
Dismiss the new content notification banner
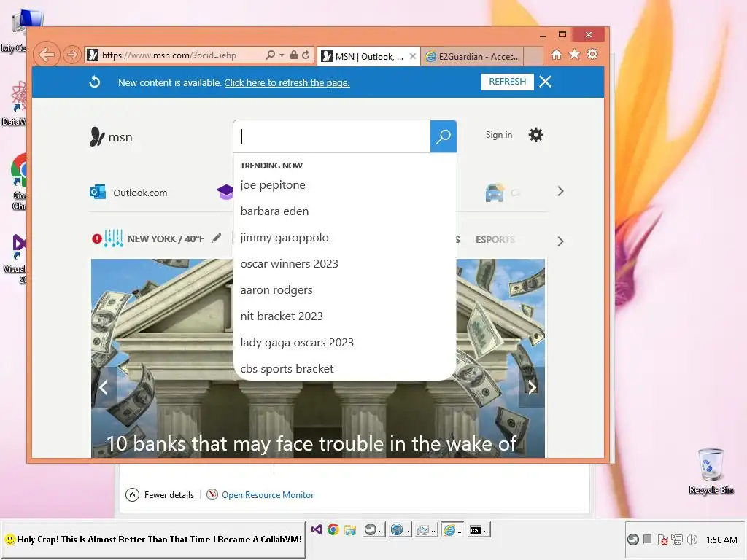coord(546,82)
